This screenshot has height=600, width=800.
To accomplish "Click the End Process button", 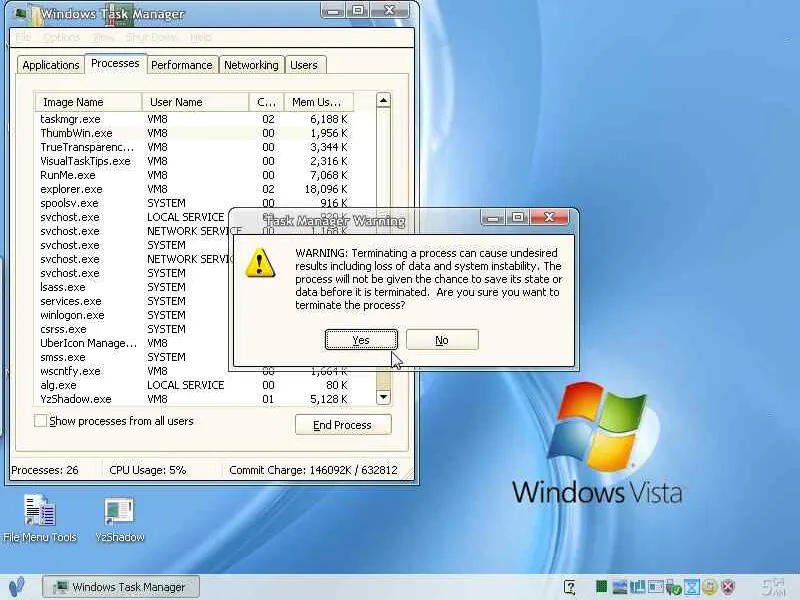I will click(x=343, y=425).
